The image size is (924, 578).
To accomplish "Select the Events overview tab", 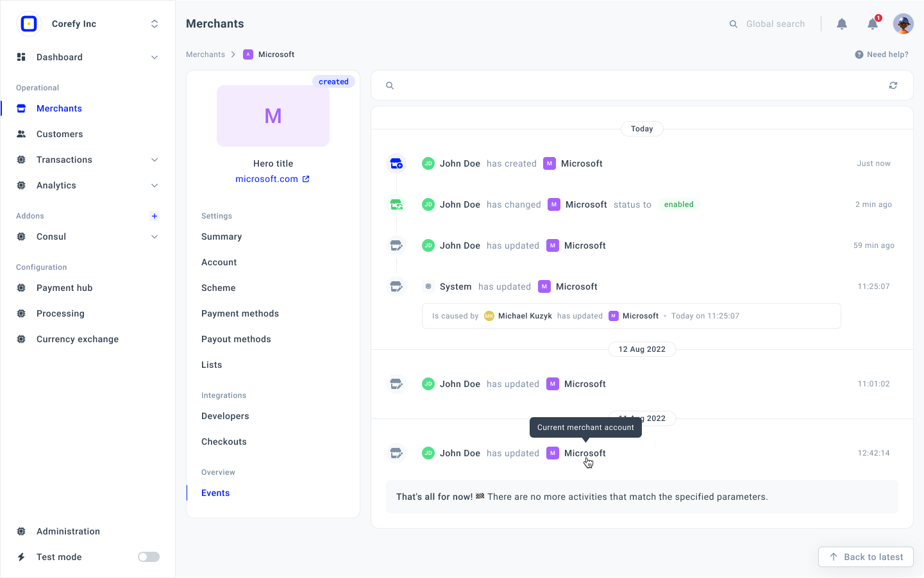I will pos(215,493).
